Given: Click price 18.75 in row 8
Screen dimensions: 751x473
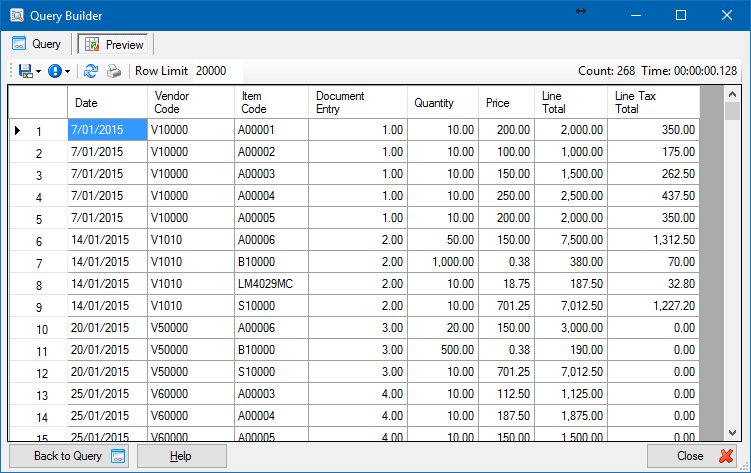Looking at the screenshot, I should tap(506, 284).
